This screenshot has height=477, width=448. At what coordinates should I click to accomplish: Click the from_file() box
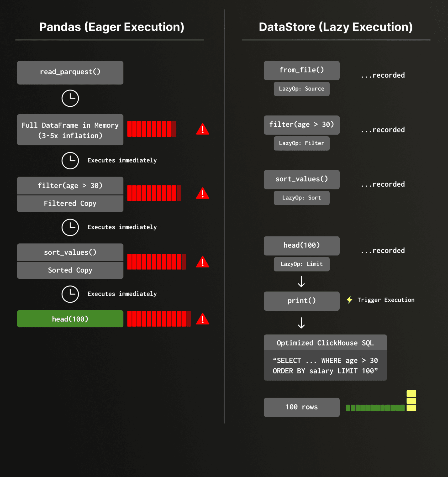[x=302, y=70]
